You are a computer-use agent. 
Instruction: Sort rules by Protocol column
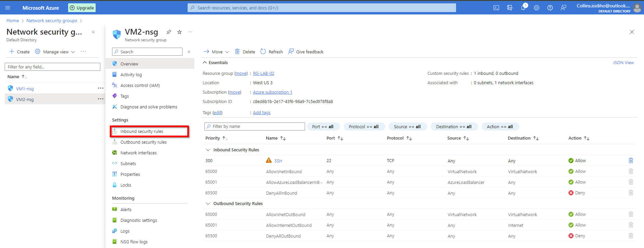[399, 138]
